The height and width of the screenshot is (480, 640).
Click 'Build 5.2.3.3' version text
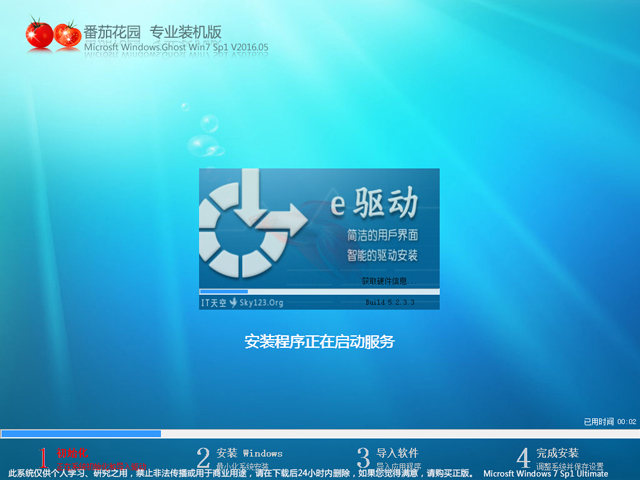(x=390, y=302)
